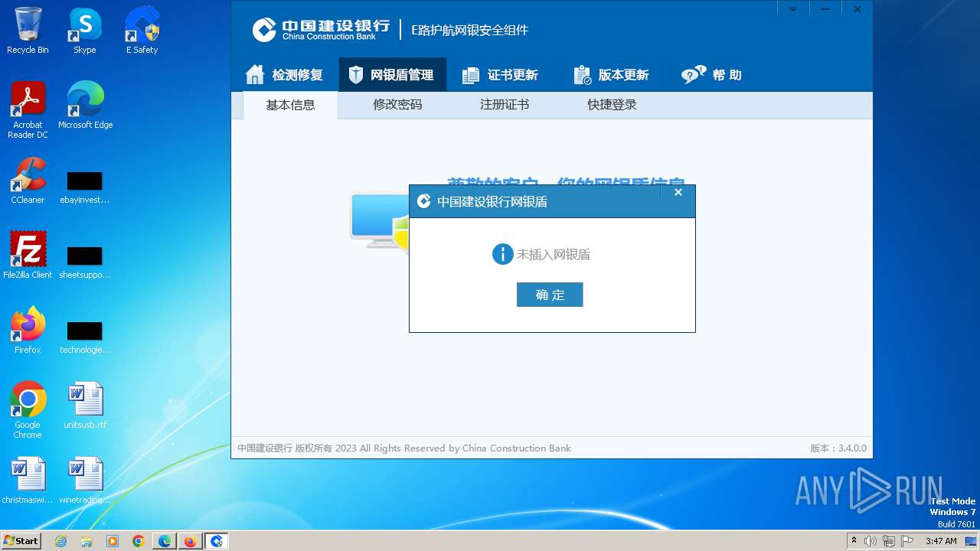The height and width of the screenshot is (551, 980).
Task: Open the Microsoft Edge desktop shortcut
Action: [x=85, y=106]
